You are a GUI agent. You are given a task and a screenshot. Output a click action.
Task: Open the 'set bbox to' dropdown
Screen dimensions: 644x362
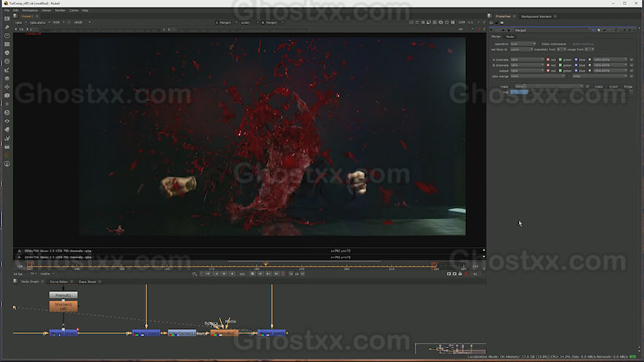pos(521,49)
